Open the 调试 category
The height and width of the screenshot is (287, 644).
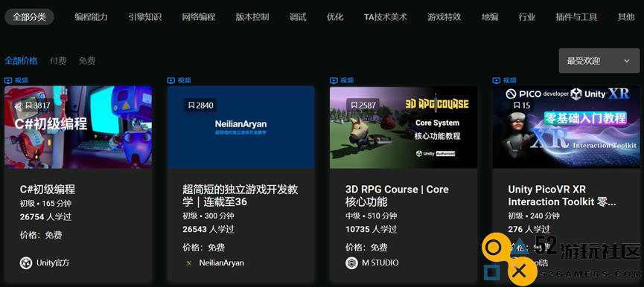(298, 17)
